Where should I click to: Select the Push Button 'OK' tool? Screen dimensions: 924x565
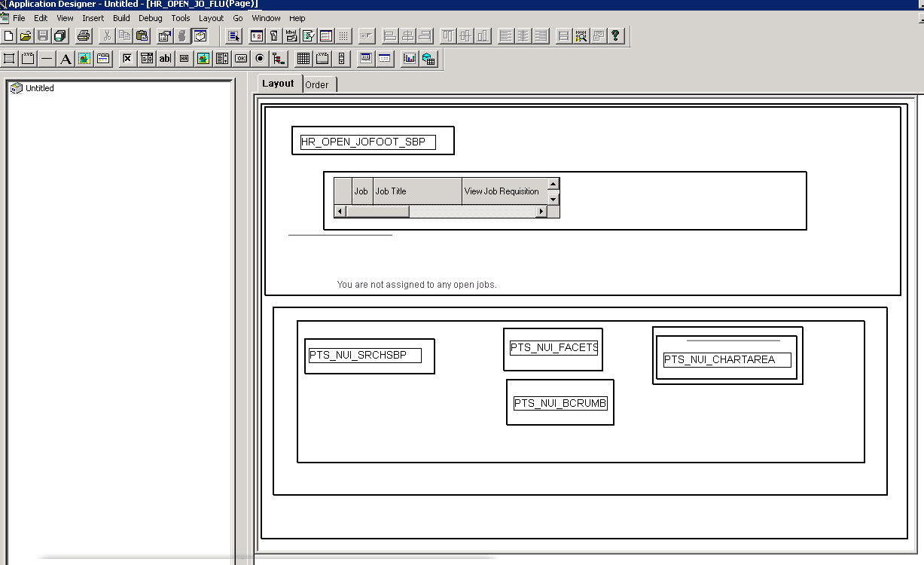[x=241, y=59]
